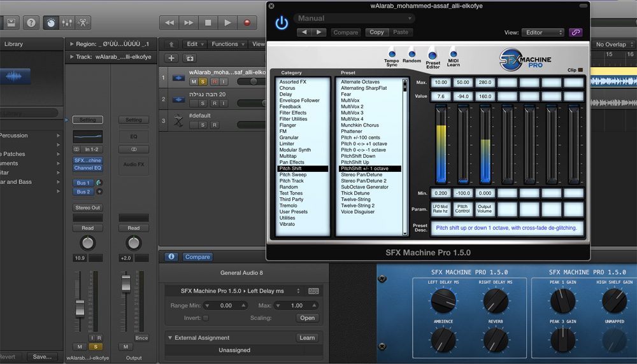The height and width of the screenshot is (364, 637).
Task: Toggle the Bus 1 send knob
Action: coord(99,183)
